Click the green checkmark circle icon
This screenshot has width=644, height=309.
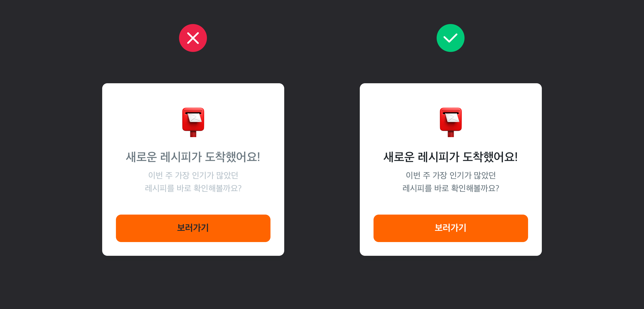tap(450, 38)
